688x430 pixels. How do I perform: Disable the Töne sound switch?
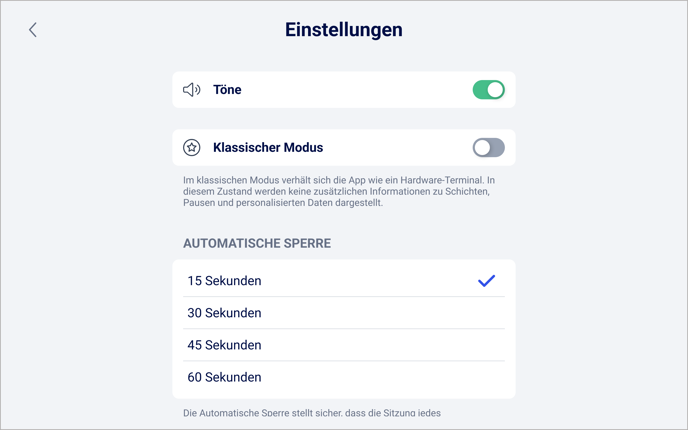click(488, 90)
